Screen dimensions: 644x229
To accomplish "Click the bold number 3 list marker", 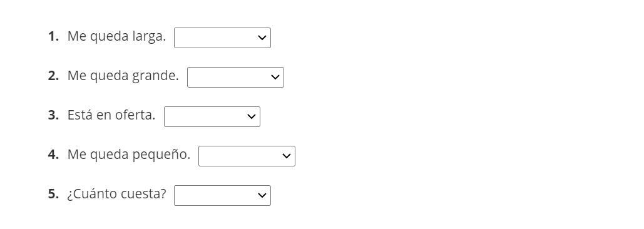I will coord(53,115).
